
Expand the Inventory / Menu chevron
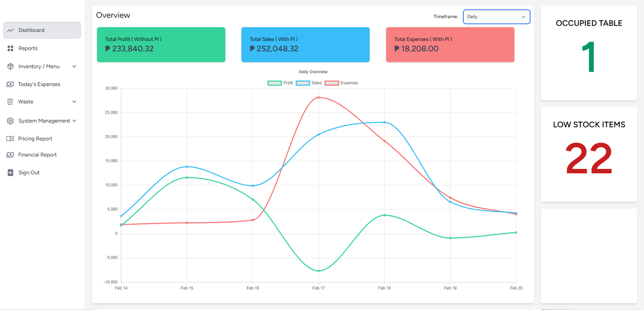pos(74,66)
